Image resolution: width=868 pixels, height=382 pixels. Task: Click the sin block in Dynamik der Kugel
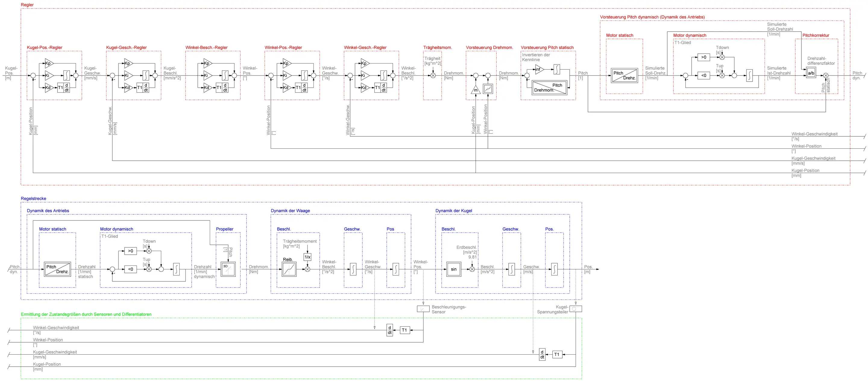[x=454, y=269]
